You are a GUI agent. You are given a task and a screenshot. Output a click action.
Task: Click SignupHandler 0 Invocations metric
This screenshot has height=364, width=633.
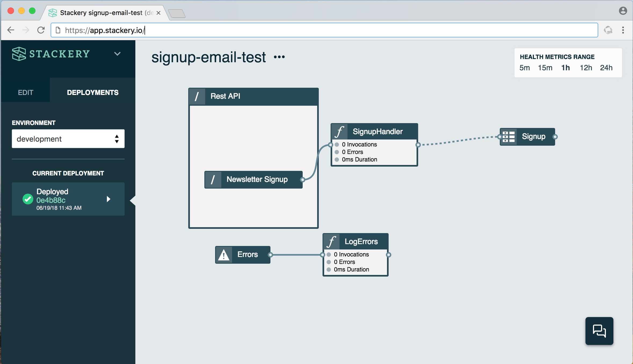point(359,144)
